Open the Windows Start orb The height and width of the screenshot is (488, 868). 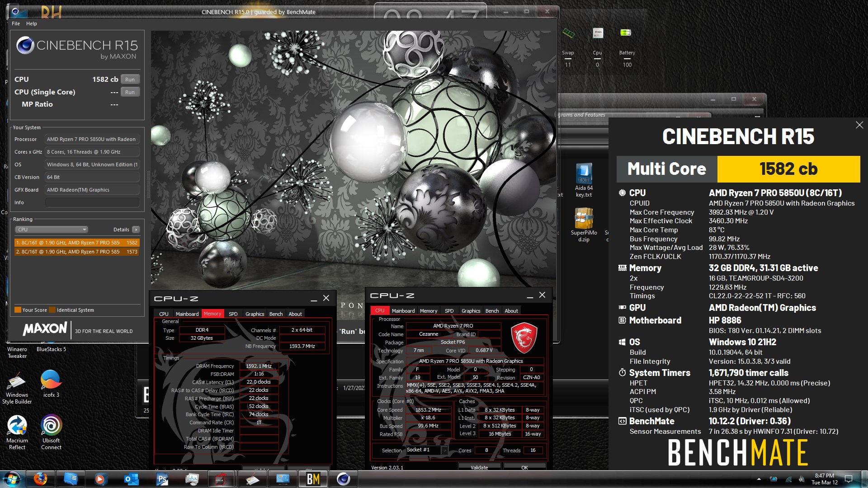point(12,479)
